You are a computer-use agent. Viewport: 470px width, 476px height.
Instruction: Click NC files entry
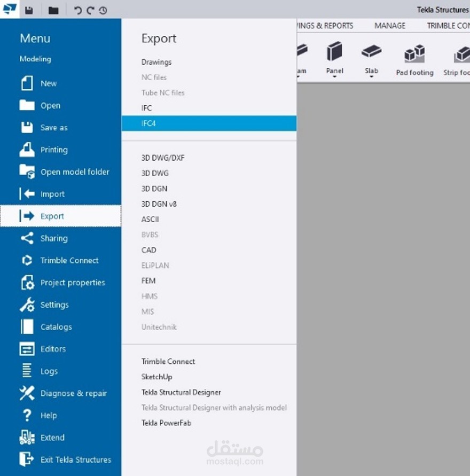coord(154,77)
